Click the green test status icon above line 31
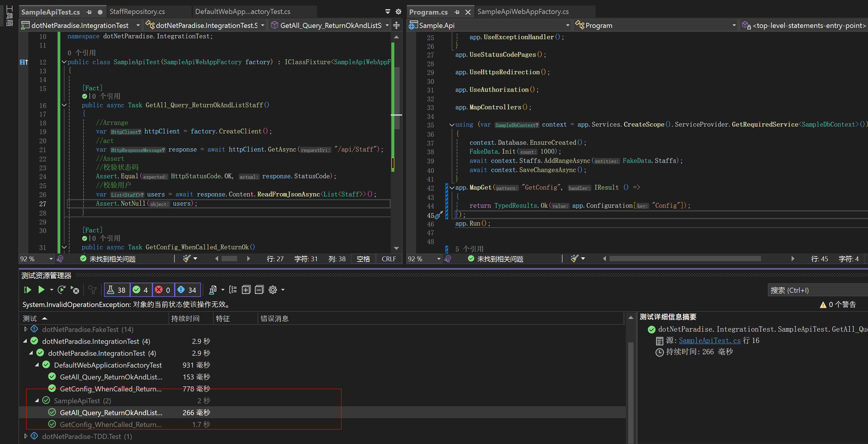Screen dimensions: 868x444 pos(85,239)
